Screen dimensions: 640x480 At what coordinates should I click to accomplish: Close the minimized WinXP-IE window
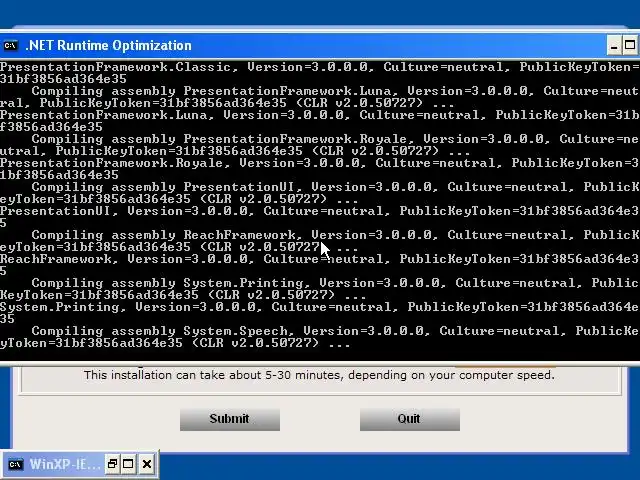coord(147,464)
